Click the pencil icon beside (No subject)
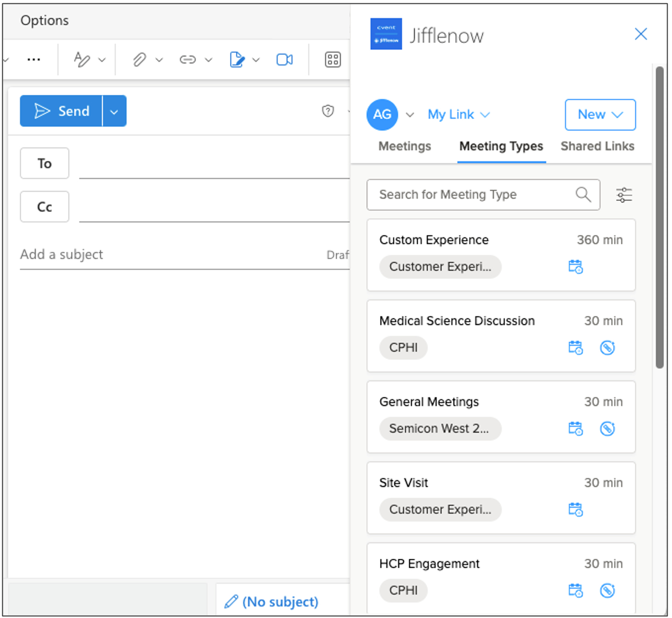 point(231,602)
